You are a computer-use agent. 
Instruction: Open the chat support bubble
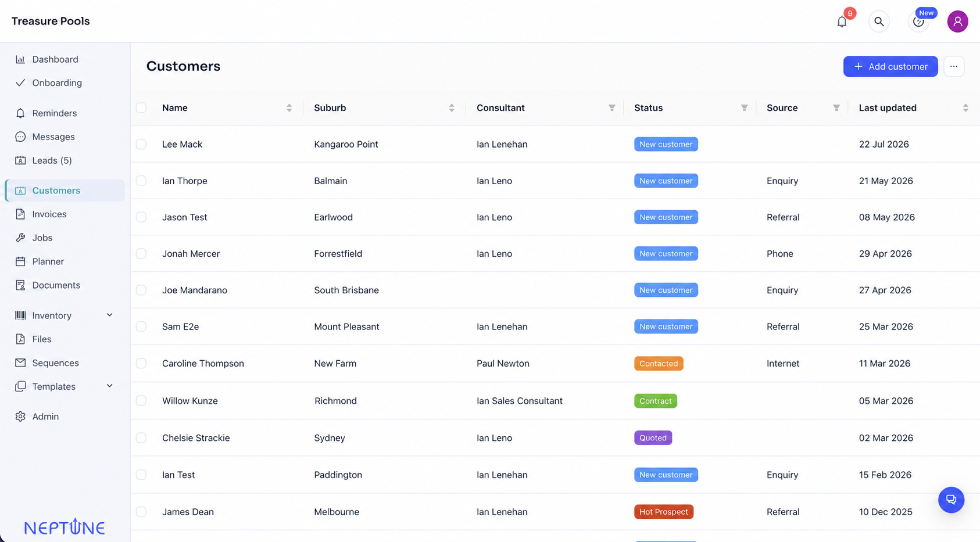coord(951,500)
